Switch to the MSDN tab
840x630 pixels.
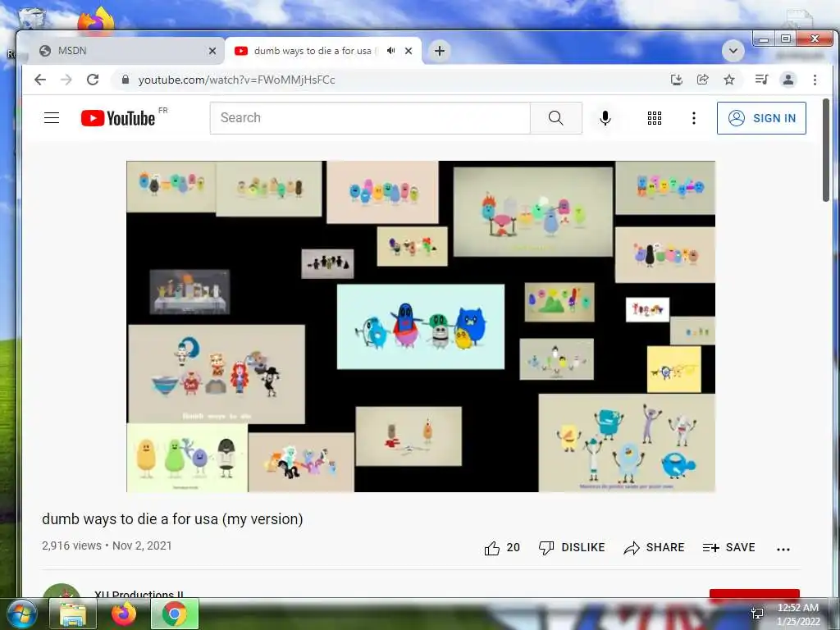(x=123, y=51)
